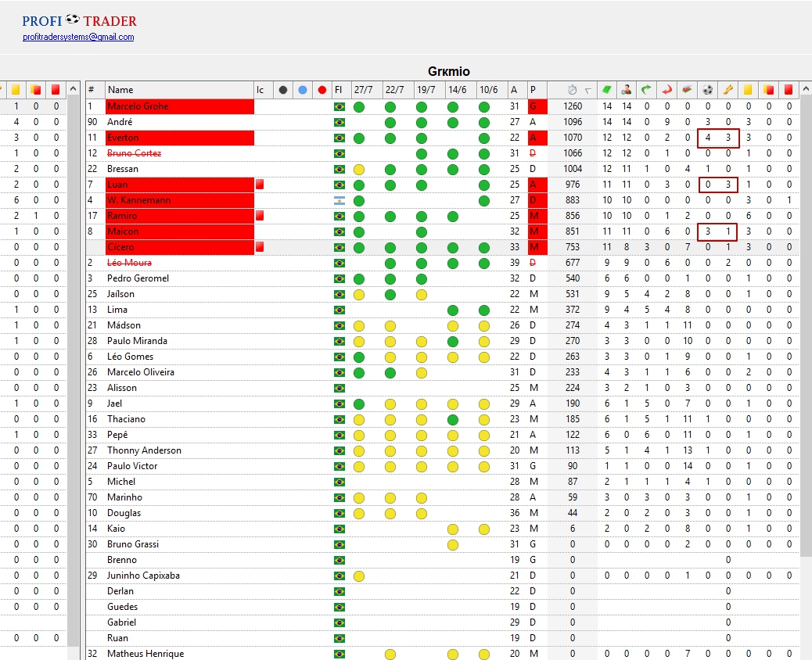812x660 pixels.
Task: Select struck-through player Bruno Cortez
Action: pyautogui.click(x=134, y=153)
